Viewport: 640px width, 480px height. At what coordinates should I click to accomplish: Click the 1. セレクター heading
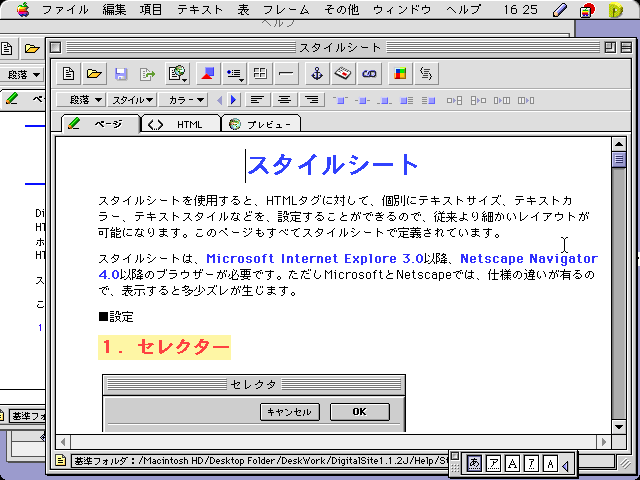[164, 347]
